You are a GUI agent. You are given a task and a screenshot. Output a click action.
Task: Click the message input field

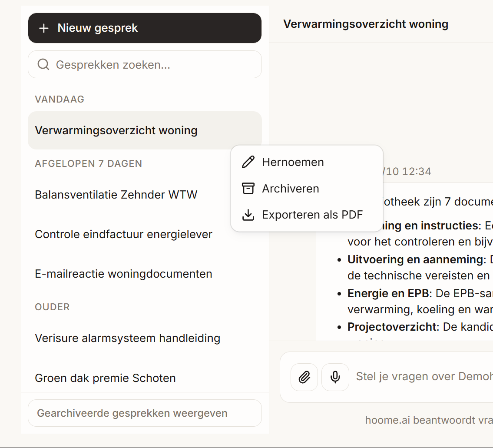tap(424, 377)
